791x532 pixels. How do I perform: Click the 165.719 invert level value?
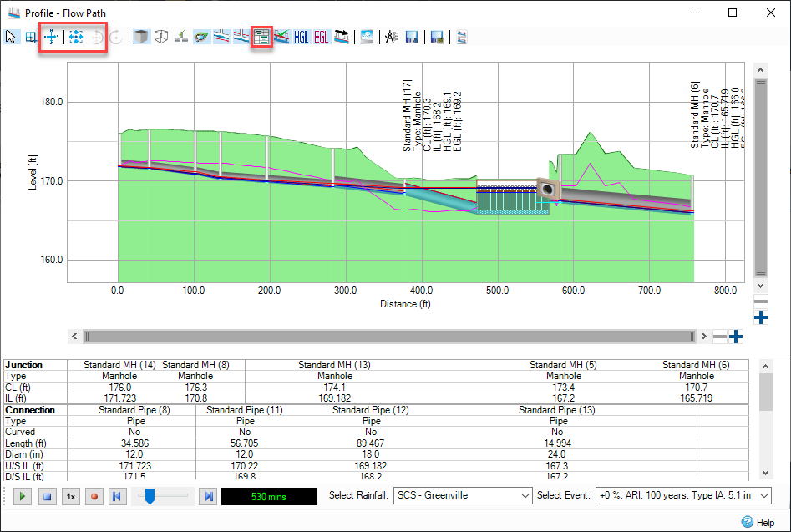pos(696,398)
